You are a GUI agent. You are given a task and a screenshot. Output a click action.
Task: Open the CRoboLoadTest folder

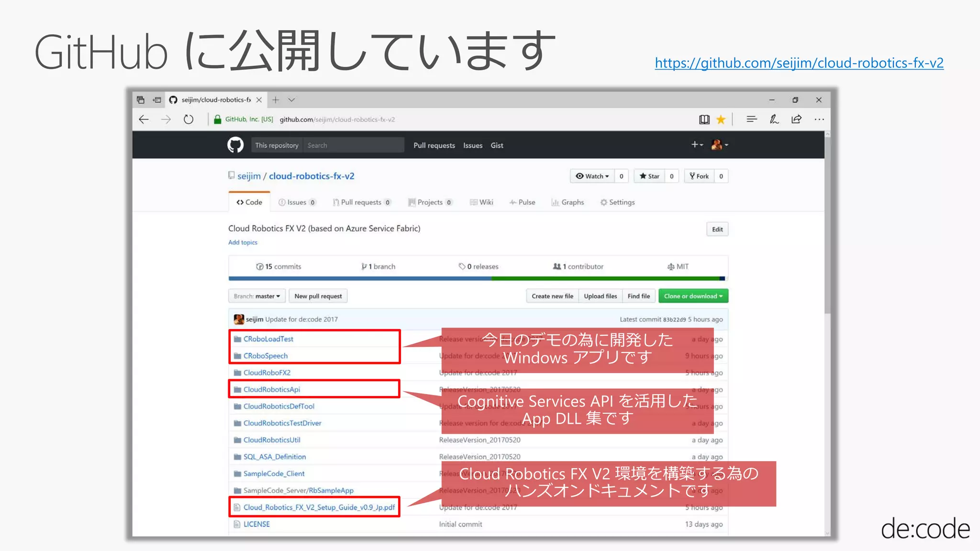pos(268,339)
